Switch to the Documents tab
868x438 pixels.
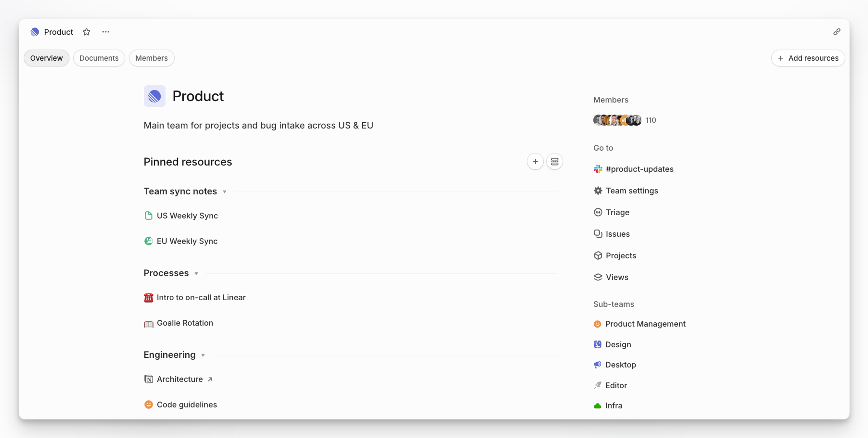point(99,58)
